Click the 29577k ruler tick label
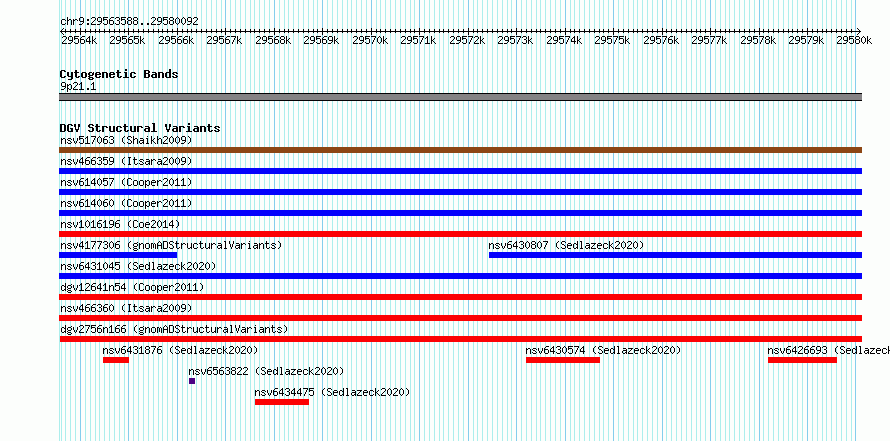The width and height of the screenshot is (890, 441). point(710,40)
